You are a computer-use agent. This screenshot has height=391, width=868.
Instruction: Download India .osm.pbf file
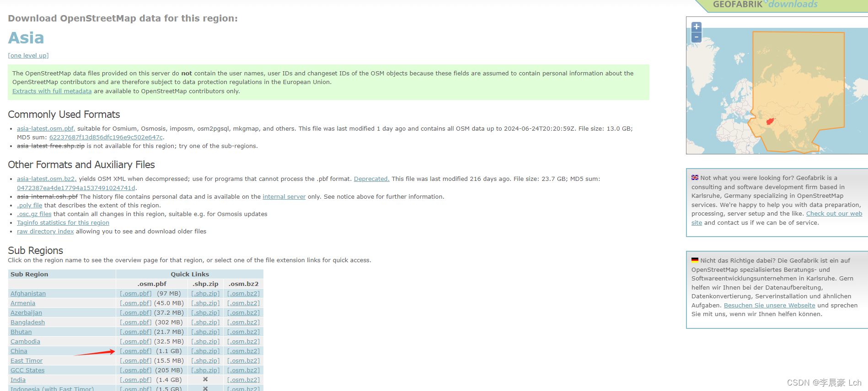pos(135,380)
